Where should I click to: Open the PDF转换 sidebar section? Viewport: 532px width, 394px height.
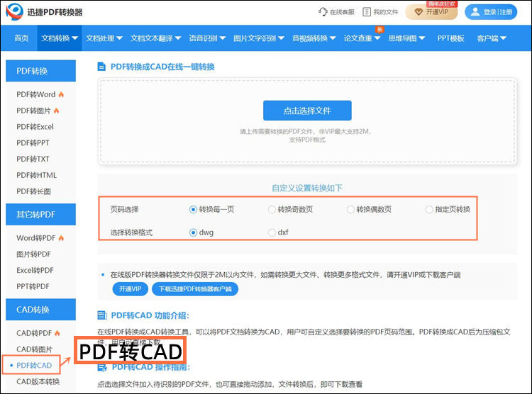(40, 71)
